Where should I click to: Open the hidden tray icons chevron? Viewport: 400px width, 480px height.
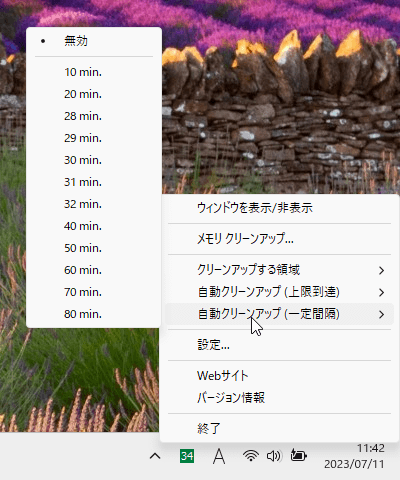[155, 456]
